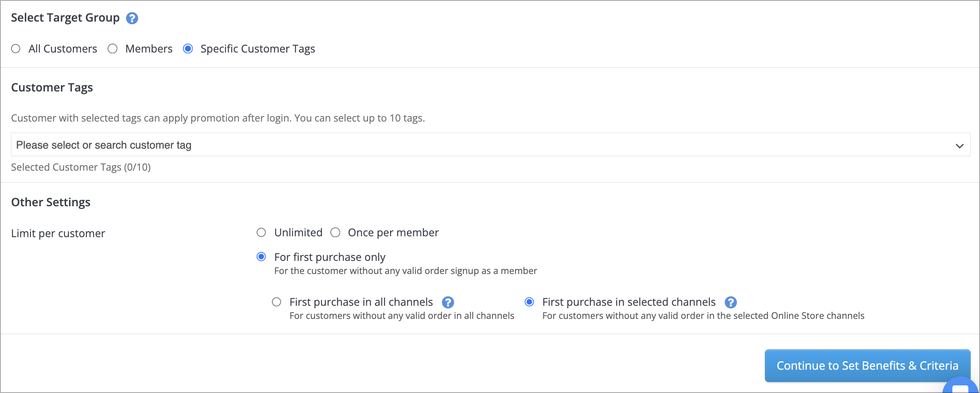Choose the Unlimited limit option

(x=261, y=232)
